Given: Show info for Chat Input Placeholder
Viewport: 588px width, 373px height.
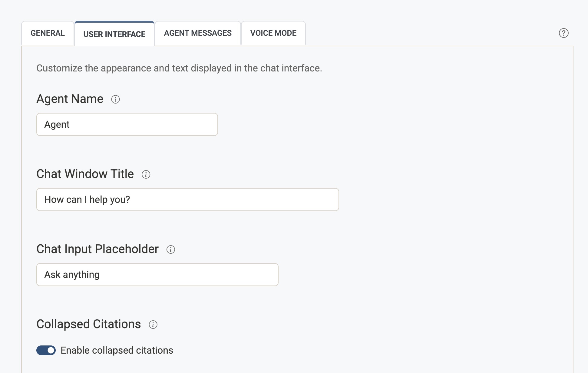Looking at the screenshot, I should click(171, 249).
